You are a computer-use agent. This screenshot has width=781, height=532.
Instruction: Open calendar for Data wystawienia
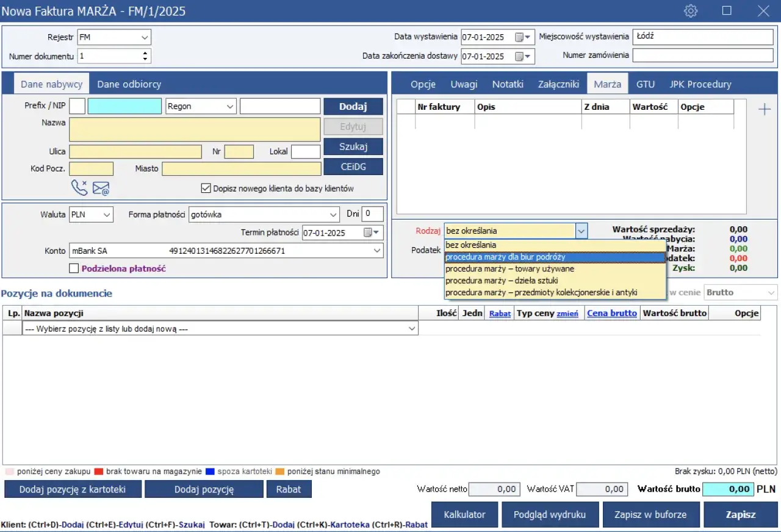tap(519, 37)
